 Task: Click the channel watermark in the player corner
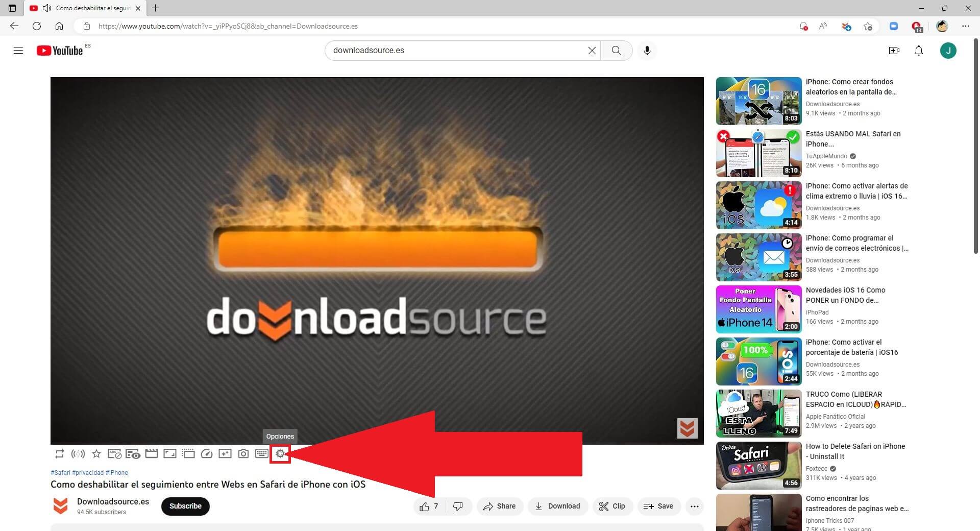(x=688, y=428)
